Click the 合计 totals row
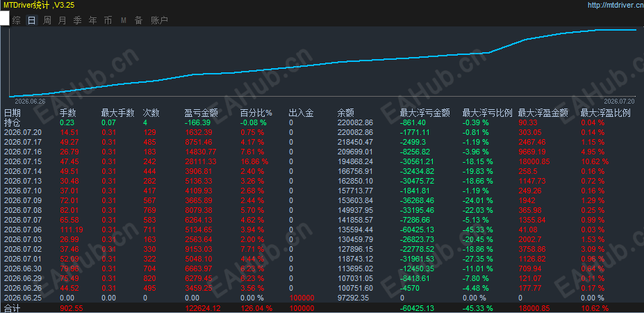This screenshot has width=644, height=313. pyautogui.click(x=322, y=308)
